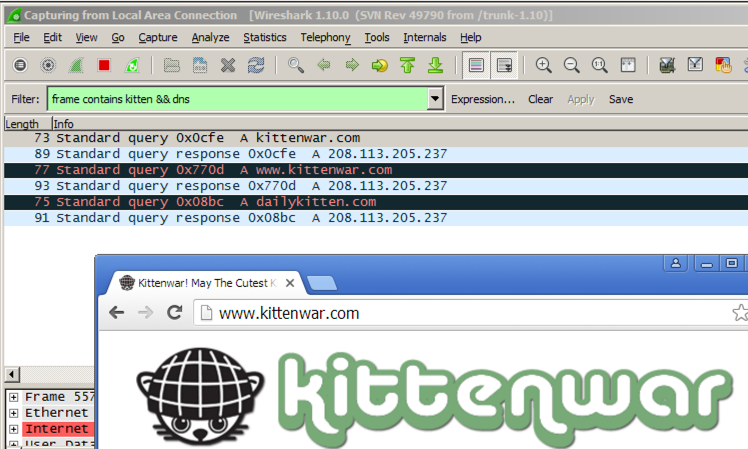Open the View menu

pos(86,37)
